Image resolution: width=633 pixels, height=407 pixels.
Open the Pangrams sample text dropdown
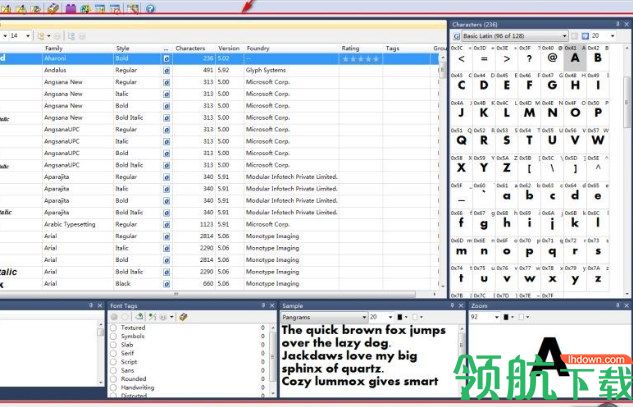pos(364,317)
